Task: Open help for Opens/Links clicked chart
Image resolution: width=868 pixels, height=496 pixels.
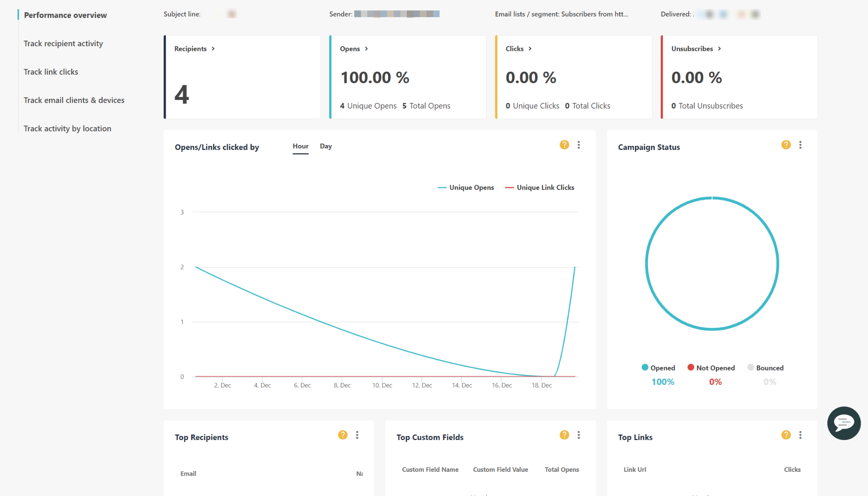Action: click(564, 145)
